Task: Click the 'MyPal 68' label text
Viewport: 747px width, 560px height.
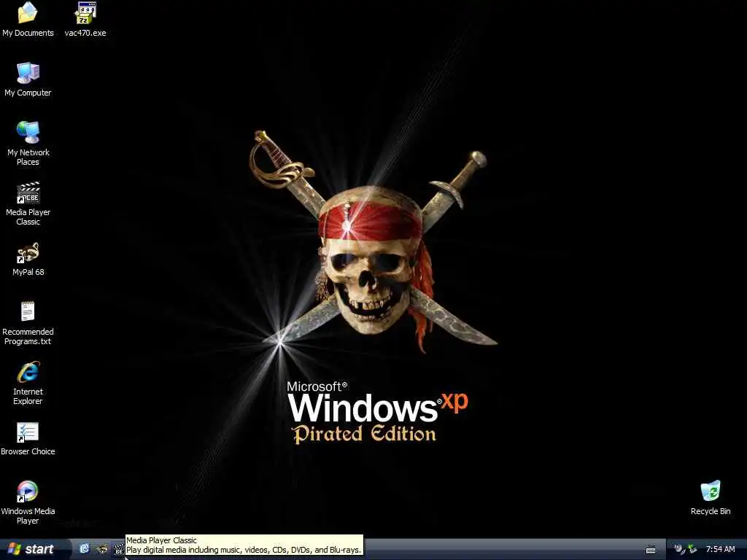Action: pos(28,272)
